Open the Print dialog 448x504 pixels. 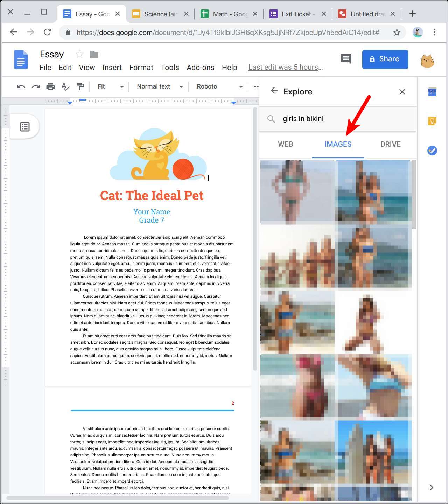[50, 86]
